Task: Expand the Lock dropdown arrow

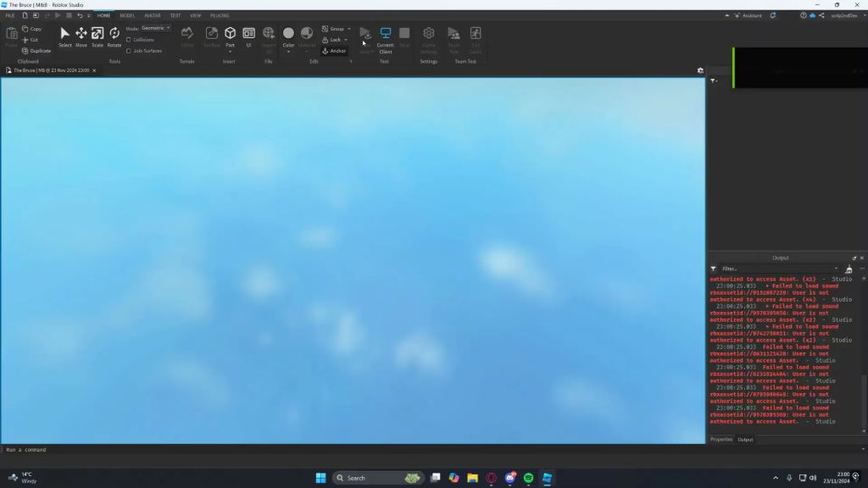Action: [346, 40]
